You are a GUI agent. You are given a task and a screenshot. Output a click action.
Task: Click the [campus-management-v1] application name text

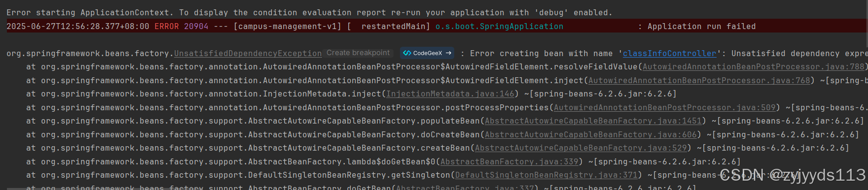pyautogui.click(x=287, y=27)
